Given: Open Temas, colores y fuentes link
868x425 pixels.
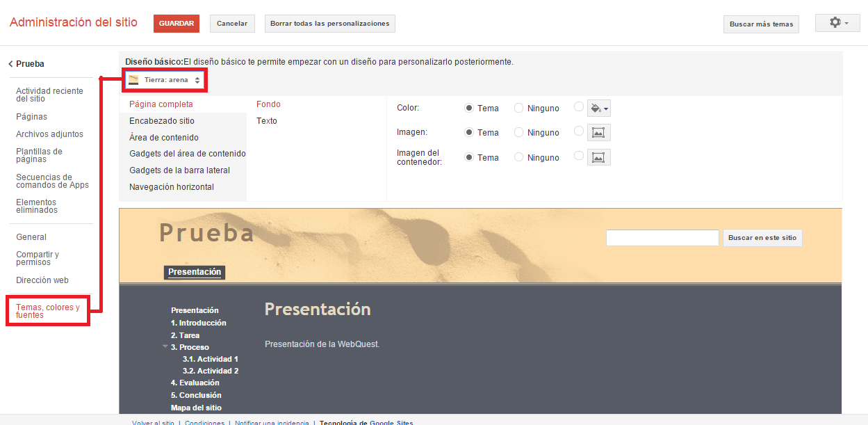Looking at the screenshot, I should 48,311.
